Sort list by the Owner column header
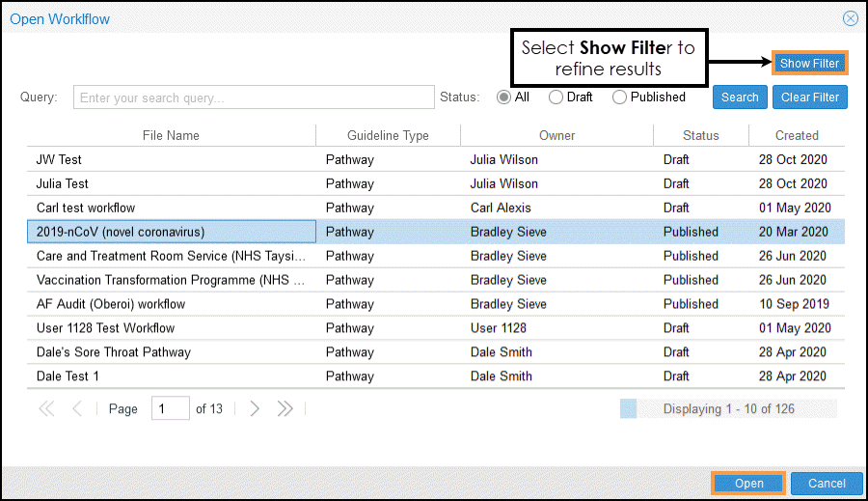The image size is (868, 501). [x=556, y=135]
